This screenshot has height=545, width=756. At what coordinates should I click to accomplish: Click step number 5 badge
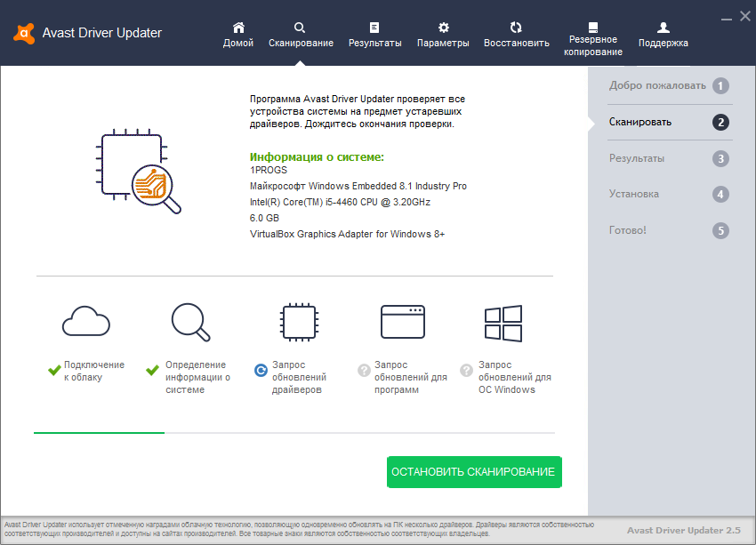pos(720,230)
